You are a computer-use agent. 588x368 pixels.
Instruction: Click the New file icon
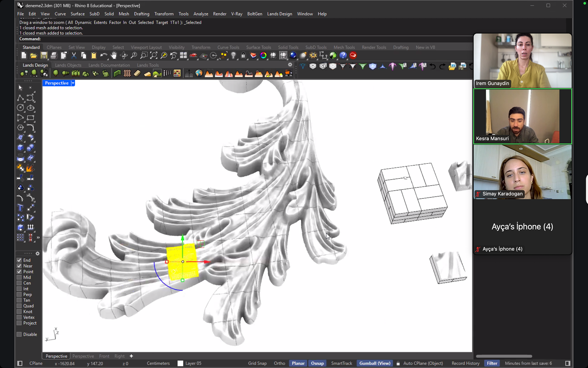(x=24, y=56)
